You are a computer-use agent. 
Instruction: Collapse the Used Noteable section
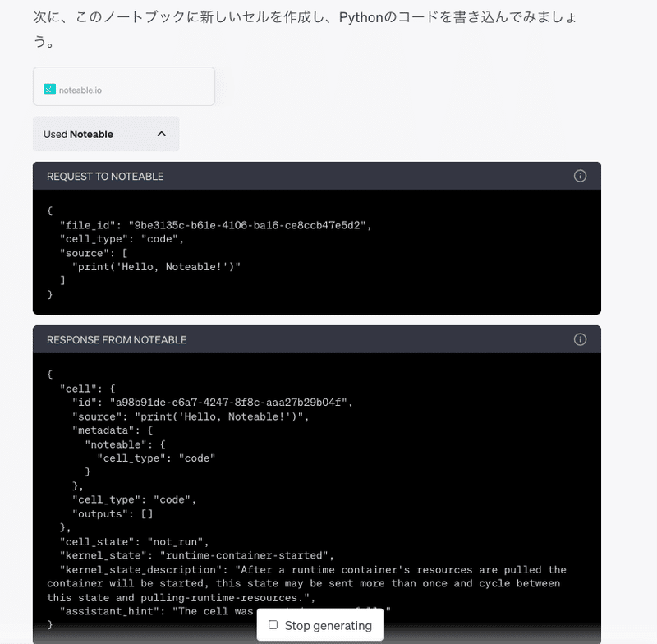tap(105, 133)
